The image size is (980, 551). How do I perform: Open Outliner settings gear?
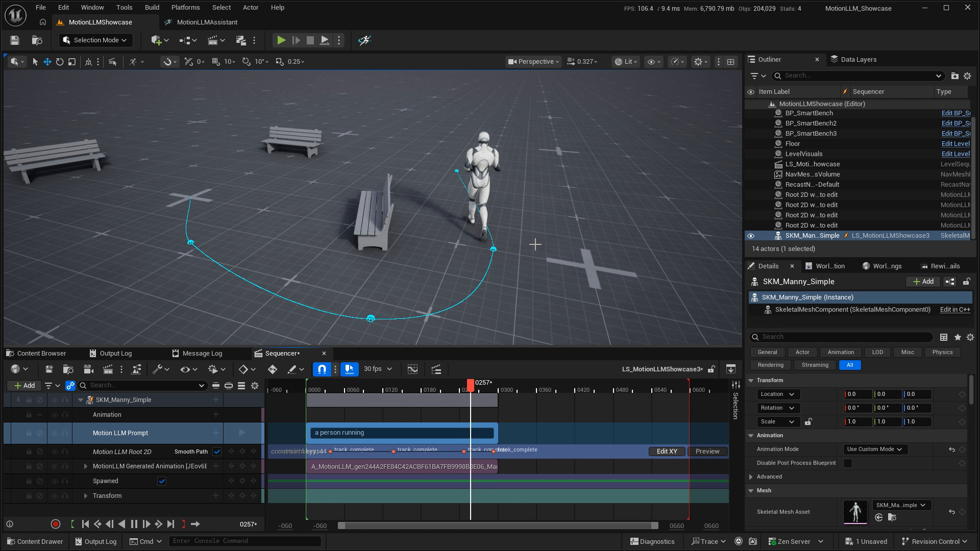click(x=967, y=76)
